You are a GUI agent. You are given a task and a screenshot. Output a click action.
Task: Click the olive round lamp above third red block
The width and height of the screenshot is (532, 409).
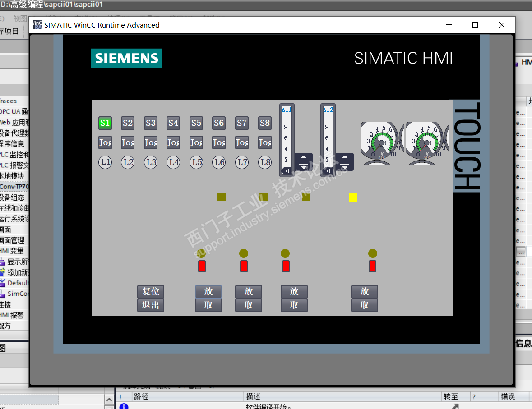285,253
